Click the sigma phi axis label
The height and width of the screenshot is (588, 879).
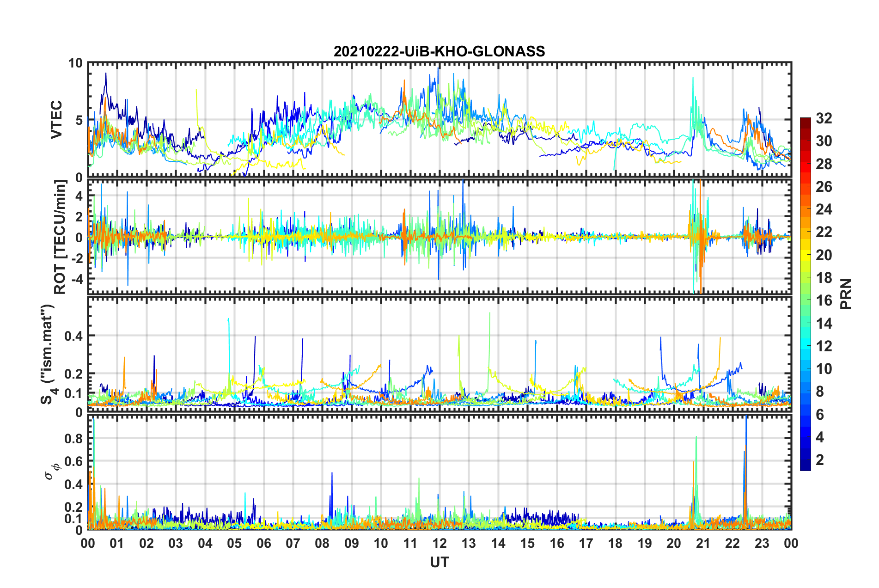[x=52, y=471]
